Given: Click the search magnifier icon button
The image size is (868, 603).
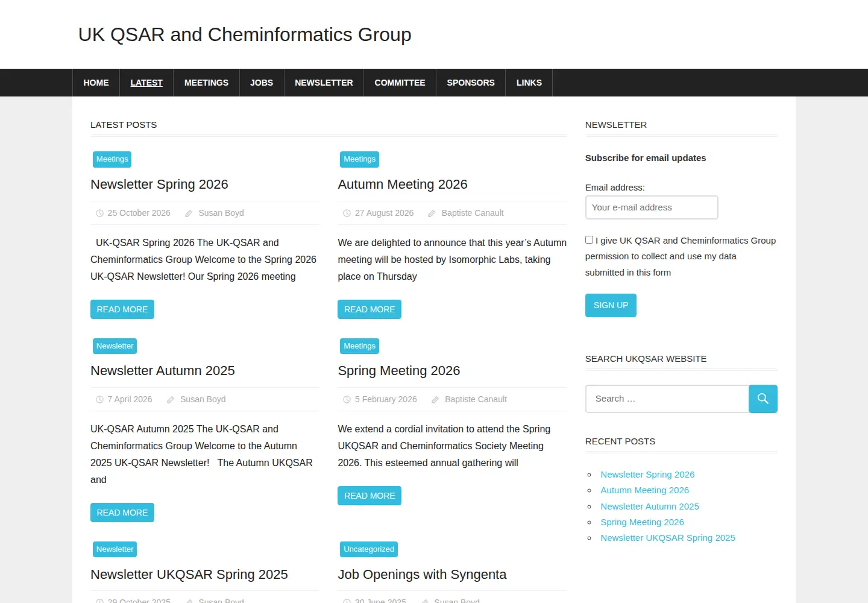Looking at the screenshot, I should 763,399.
